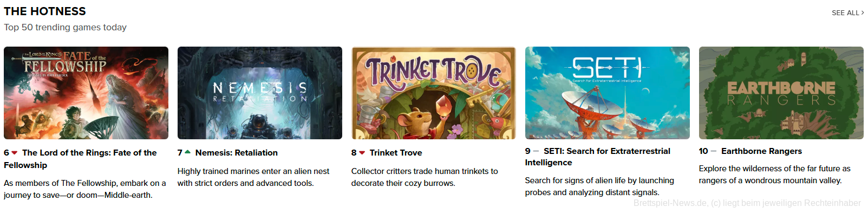Click the Top 50 trending games today subtitle

66,27
